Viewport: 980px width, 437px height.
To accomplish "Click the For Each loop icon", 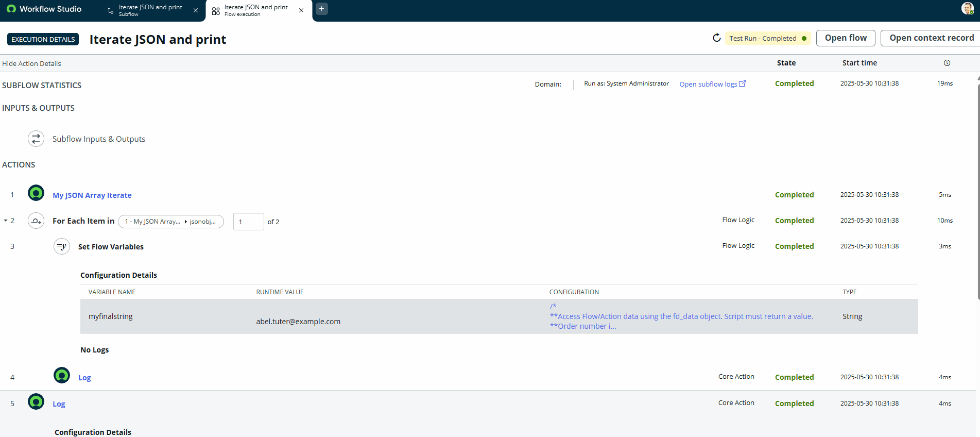I will point(36,221).
